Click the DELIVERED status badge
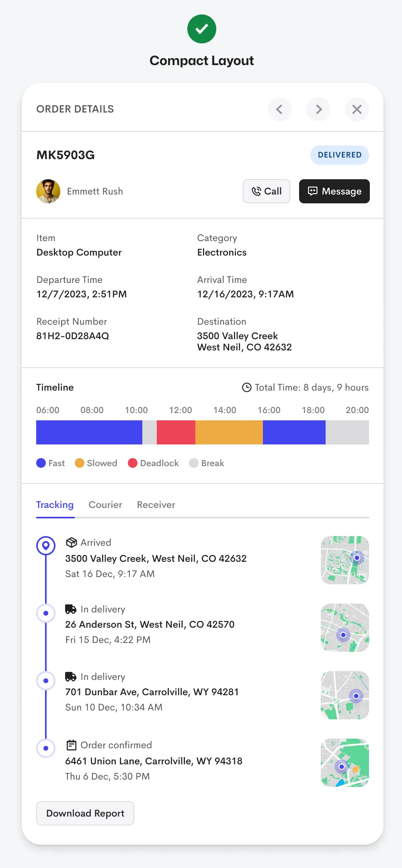This screenshot has height=868, width=402. (340, 155)
